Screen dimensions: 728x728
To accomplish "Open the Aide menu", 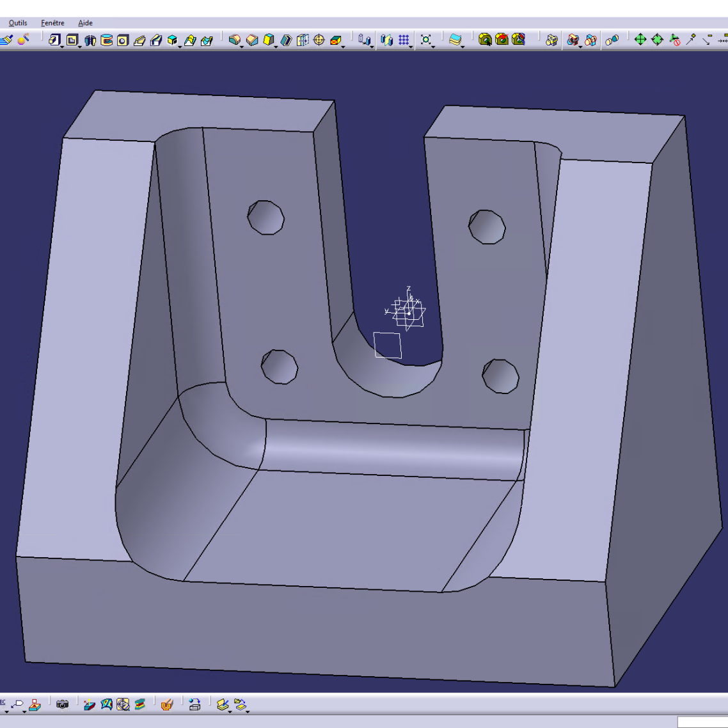I will pos(85,23).
